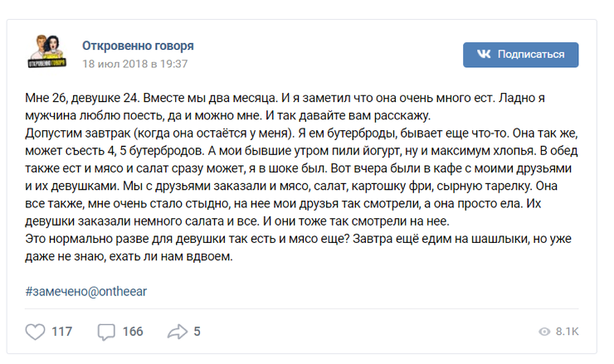Click the 5 reposts counter
Screen dimensions: 614x364
197,332
